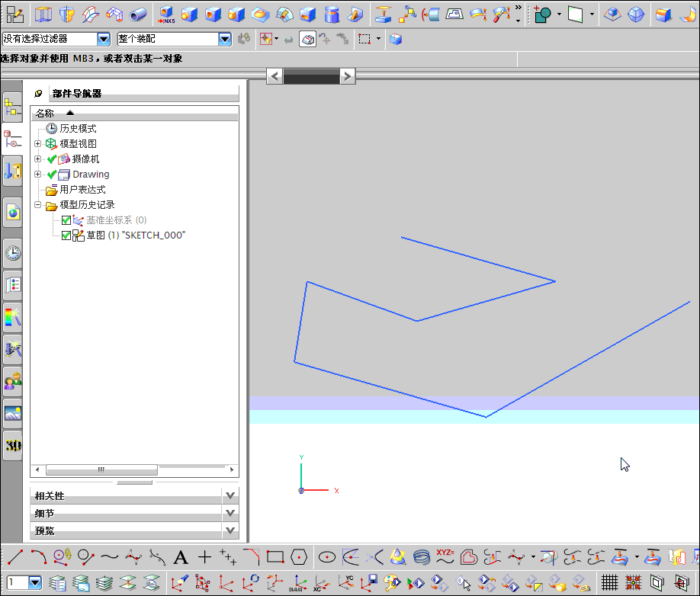Switch to the Assembly Navigator sidebar tab

(12, 107)
